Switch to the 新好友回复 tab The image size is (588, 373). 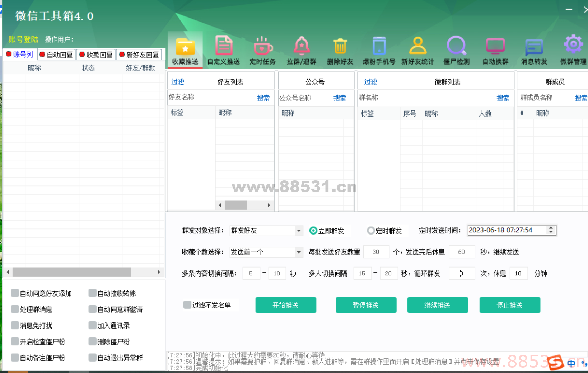pyautogui.click(x=139, y=55)
